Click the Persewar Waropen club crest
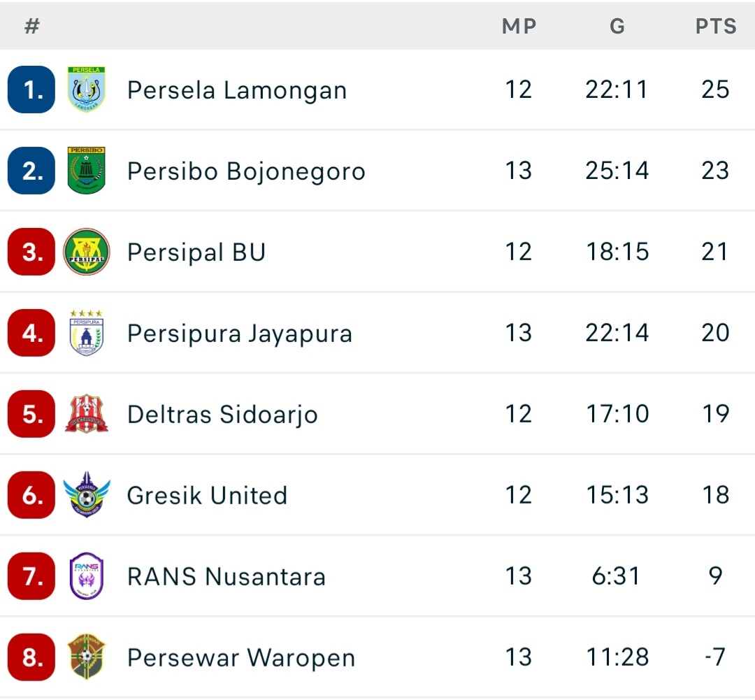 [x=87, y=657]
